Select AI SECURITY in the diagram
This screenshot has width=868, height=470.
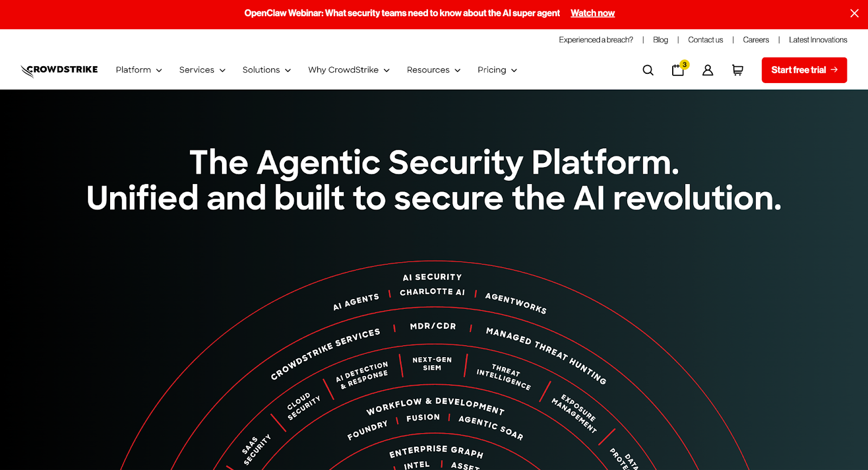432,277
